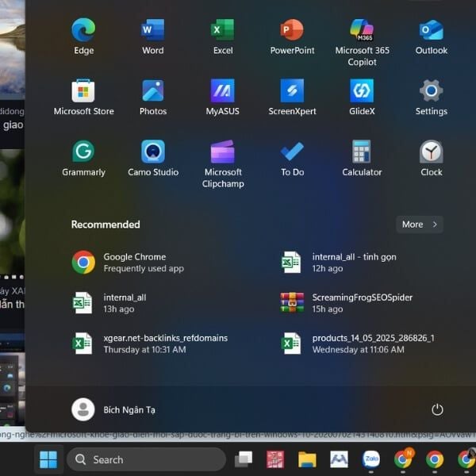Click the taskbar Search box
This screenshot has width=476, height=476.
(x=146, y=459)
